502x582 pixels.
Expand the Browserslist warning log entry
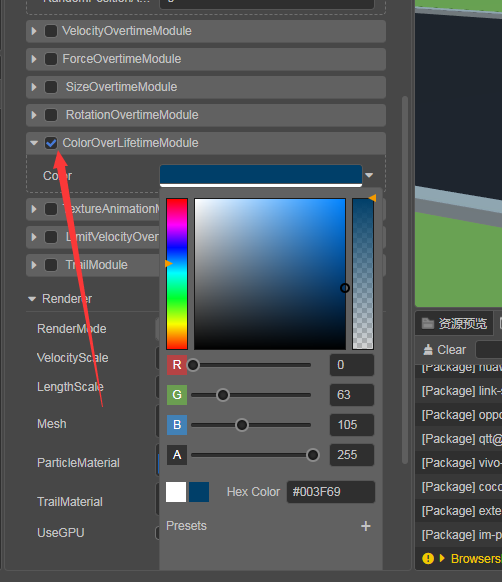click(x=442, y=558)
